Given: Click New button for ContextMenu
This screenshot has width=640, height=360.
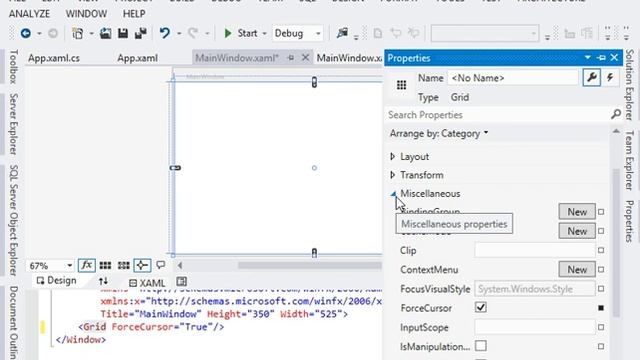Looking at the screenshot, I should coord(577,269).
